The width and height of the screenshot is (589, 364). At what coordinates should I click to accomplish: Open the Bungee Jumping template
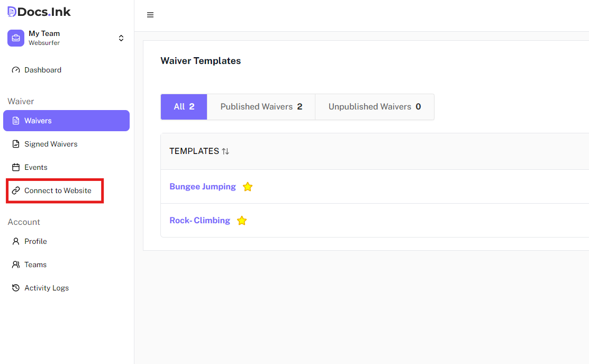[x=203, y=187]
